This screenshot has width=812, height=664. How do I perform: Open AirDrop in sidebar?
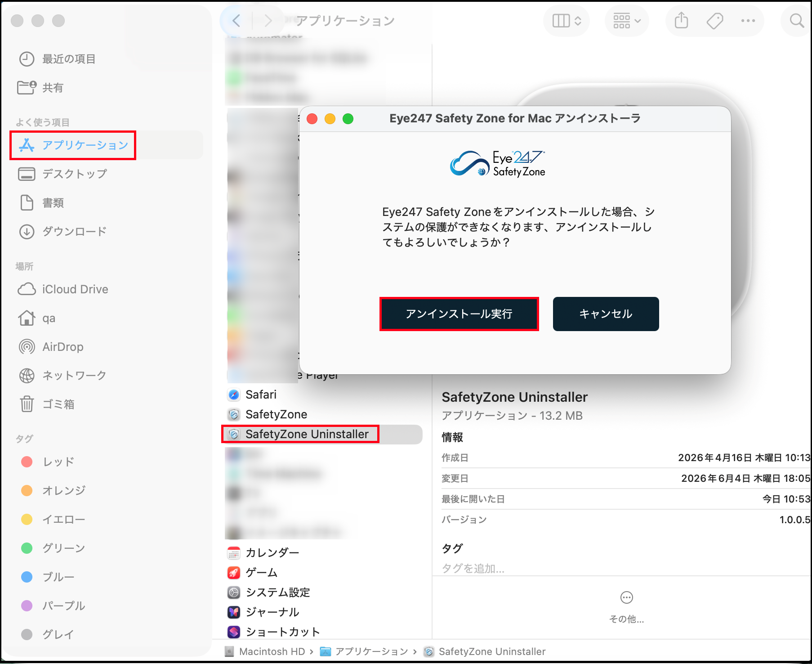(51, 347)
